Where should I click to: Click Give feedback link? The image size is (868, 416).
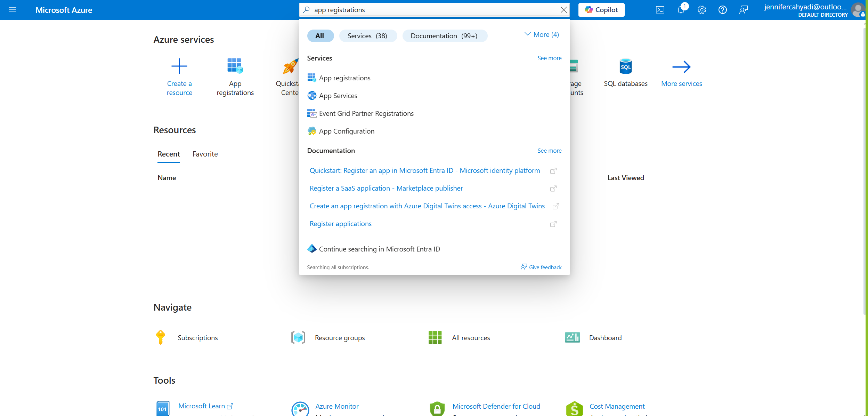click(x=541, y=267)
